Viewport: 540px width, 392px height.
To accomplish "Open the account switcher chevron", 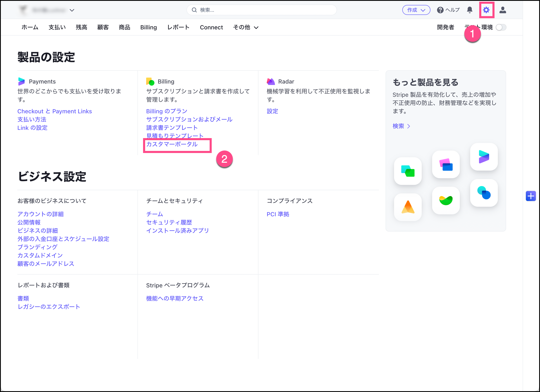I will click(72, 10).
